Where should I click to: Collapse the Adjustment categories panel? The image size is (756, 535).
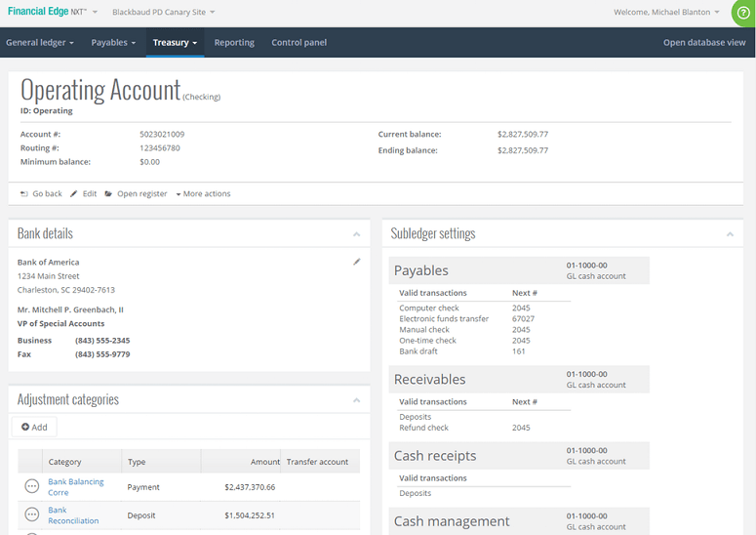click(x=357, y=400)
